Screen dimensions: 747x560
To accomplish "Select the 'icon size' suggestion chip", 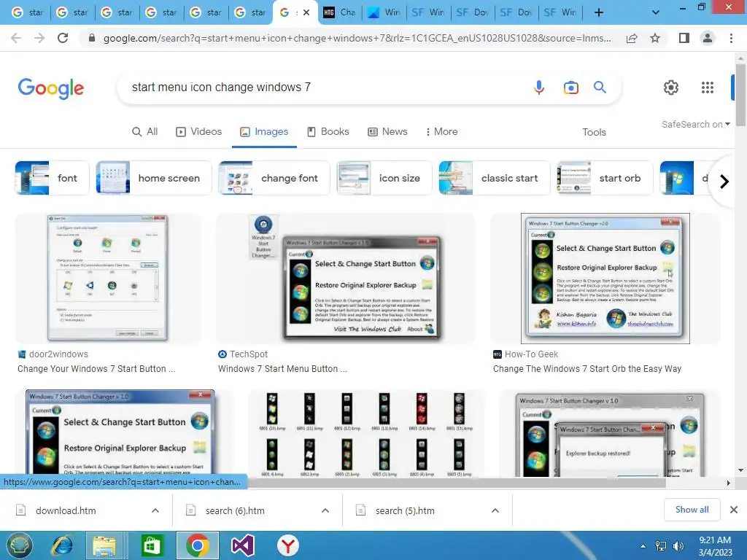I will [384, 178].
